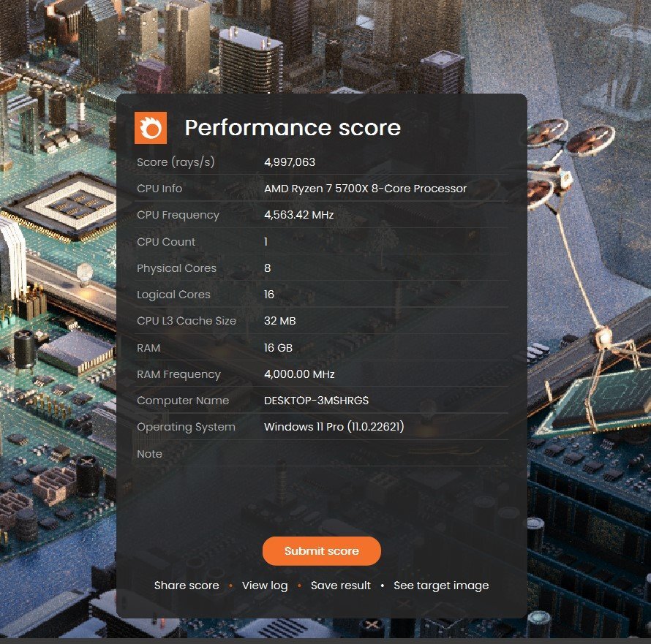Select the score value 4,997,063

point(290,162)
